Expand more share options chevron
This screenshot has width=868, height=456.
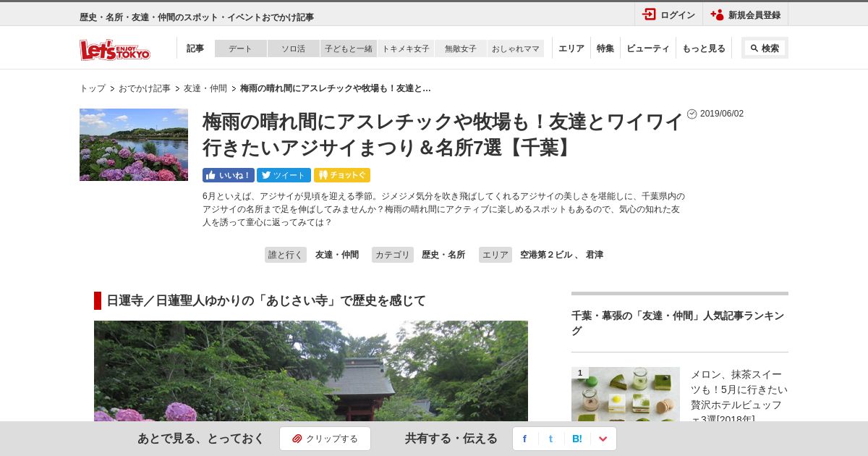(603, 439)
